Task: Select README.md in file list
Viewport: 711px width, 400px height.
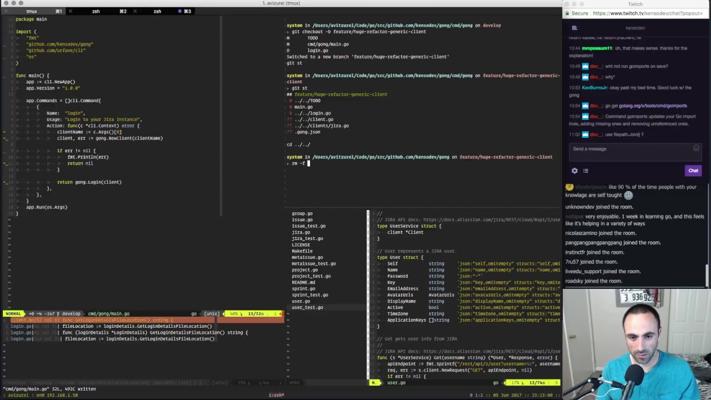Action: [x=303, y=282]
